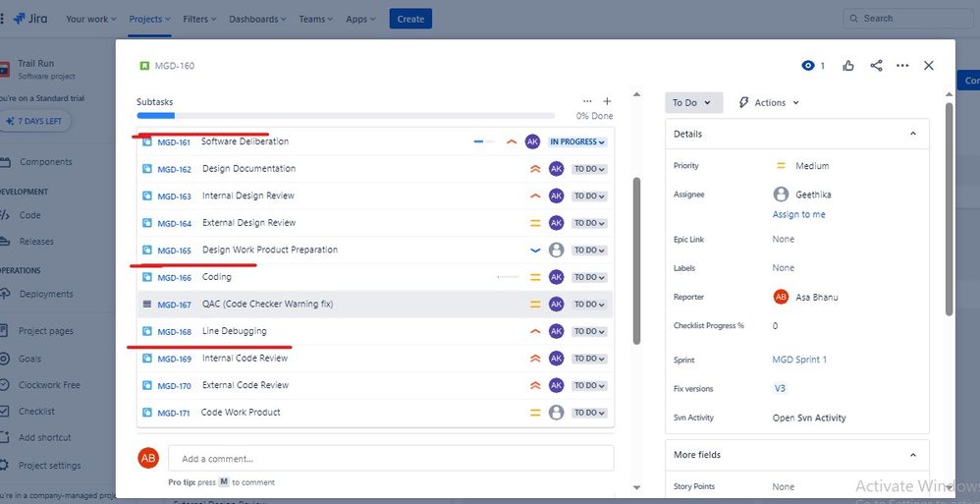Click the MGD-161 time tracking bar
The height and width of the screenshot is (504, 980).
click(x=484, y=141)
